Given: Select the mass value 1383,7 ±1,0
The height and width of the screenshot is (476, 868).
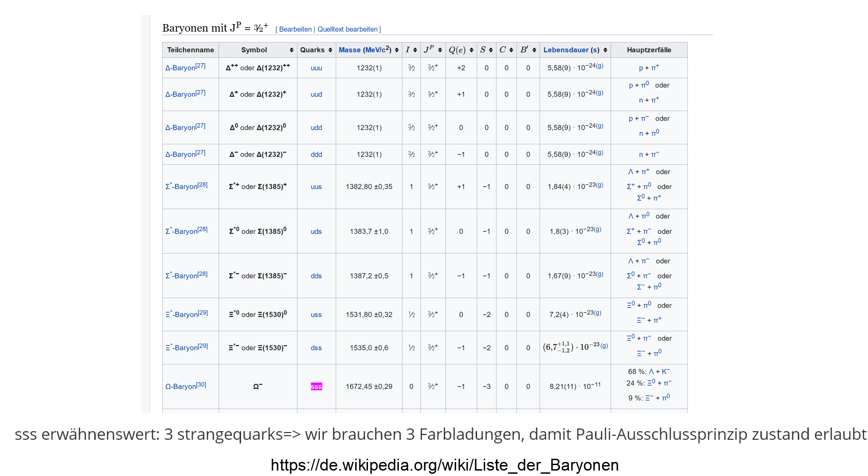Looking at the screenshot, I should pos(369,231).
